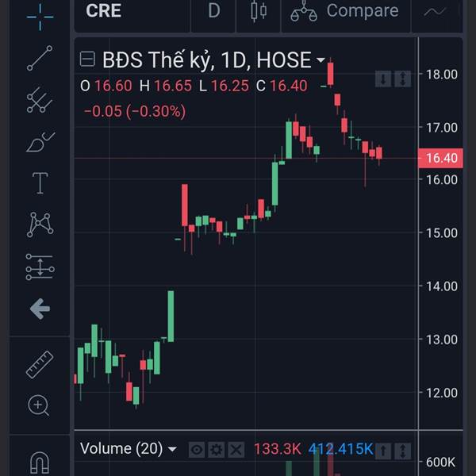Select the pitchfork drawing tool

pos(40,100)
